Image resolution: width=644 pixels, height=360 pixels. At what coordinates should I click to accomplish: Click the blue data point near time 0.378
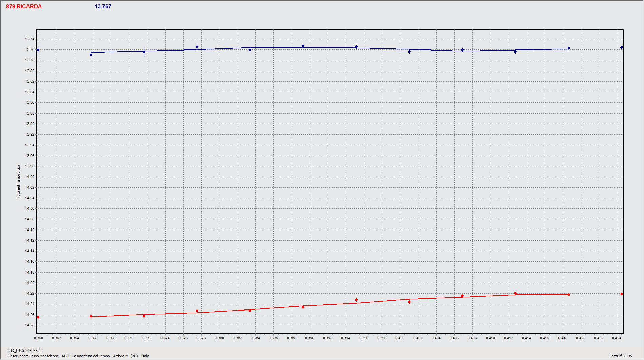pos(197,47)
